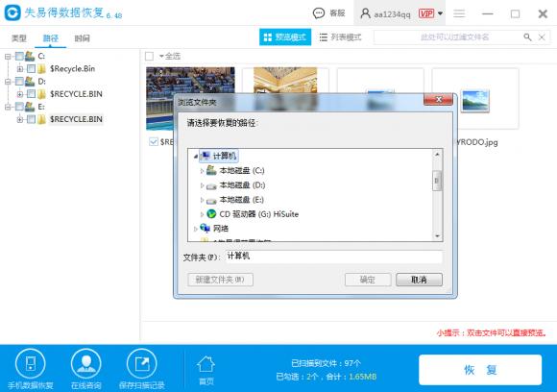Toggle the 全选 select-all checkbox
This screenshot has height=392, width=557.
[149, 56]
